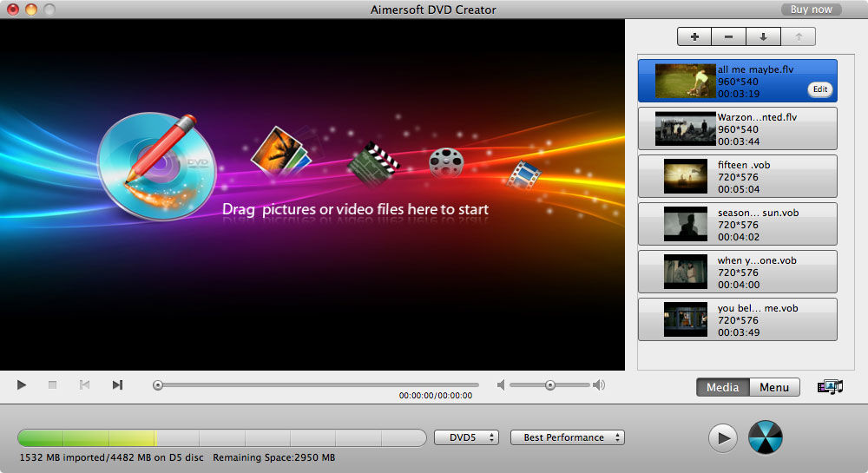
Task: Click the media slideshow icon beside Menu tab
Action: point(830,387)
